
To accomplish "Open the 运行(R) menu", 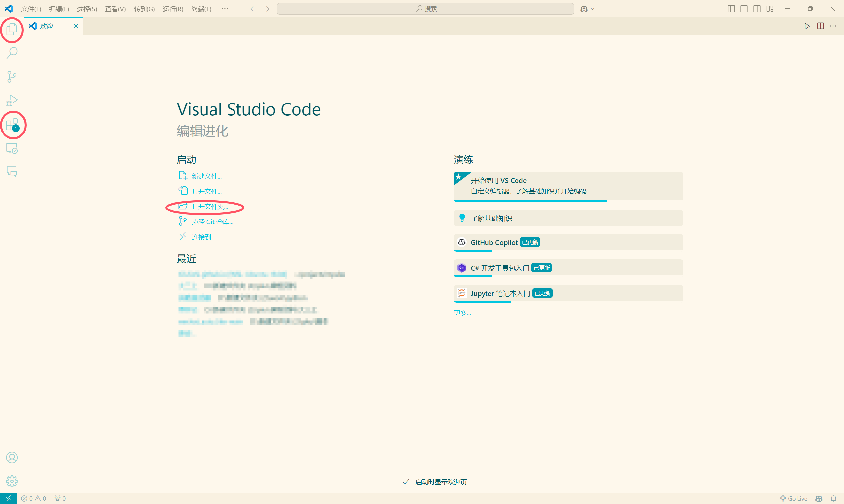I will coord(173,9).
